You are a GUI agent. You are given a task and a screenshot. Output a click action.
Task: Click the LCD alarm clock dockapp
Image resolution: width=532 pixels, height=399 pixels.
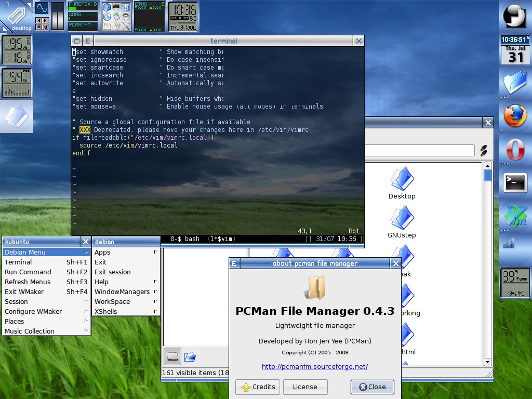click(x=183, y=16)
